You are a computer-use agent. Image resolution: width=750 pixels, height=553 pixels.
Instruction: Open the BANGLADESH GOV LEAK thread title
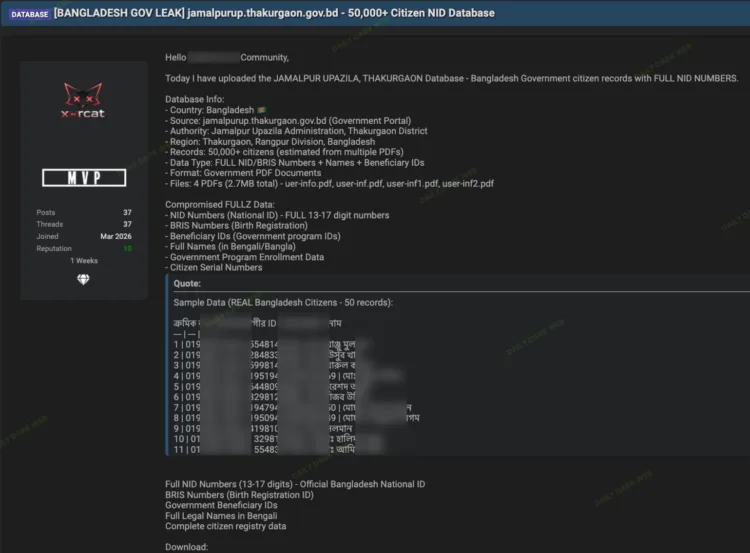pos(274,13)
